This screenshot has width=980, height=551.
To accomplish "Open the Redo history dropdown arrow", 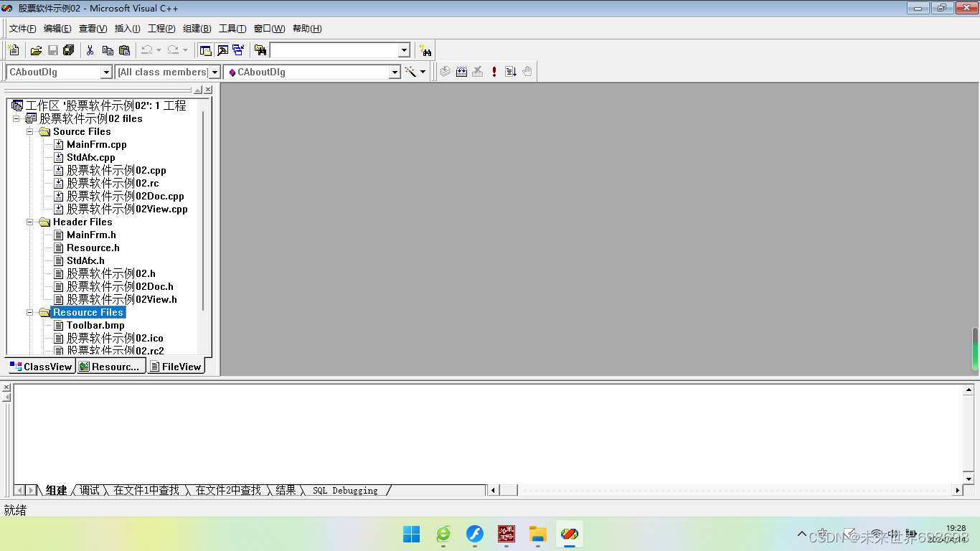I will point(185,50).
